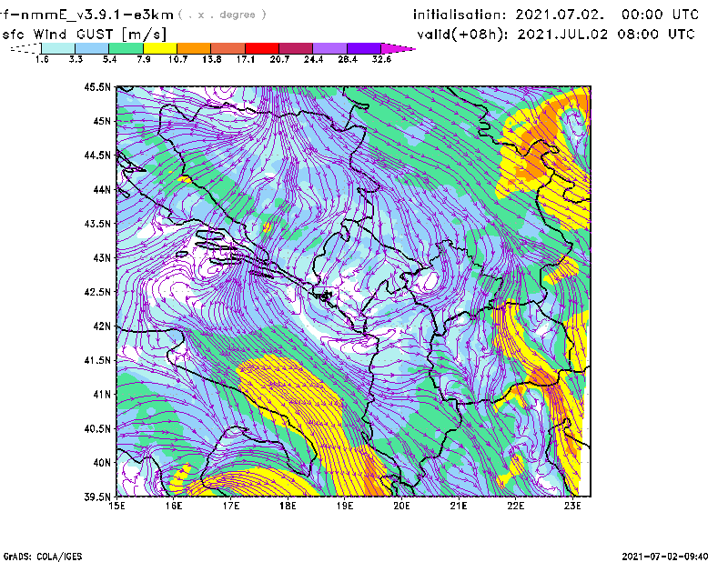The height and width of the screenshot is (562, 728).
Task: Click the 21E longitude label
Action: [x=459, y=506]
